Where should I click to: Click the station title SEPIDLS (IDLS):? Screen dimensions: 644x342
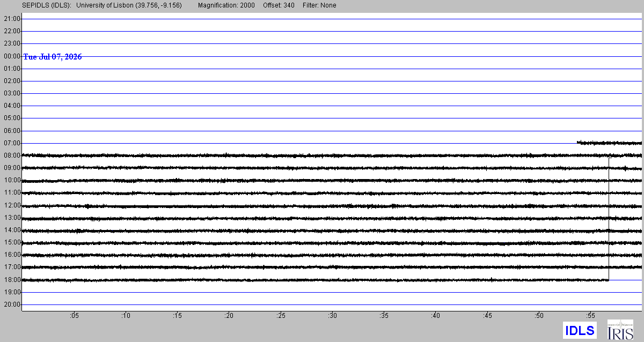click(x=46, y=5)
